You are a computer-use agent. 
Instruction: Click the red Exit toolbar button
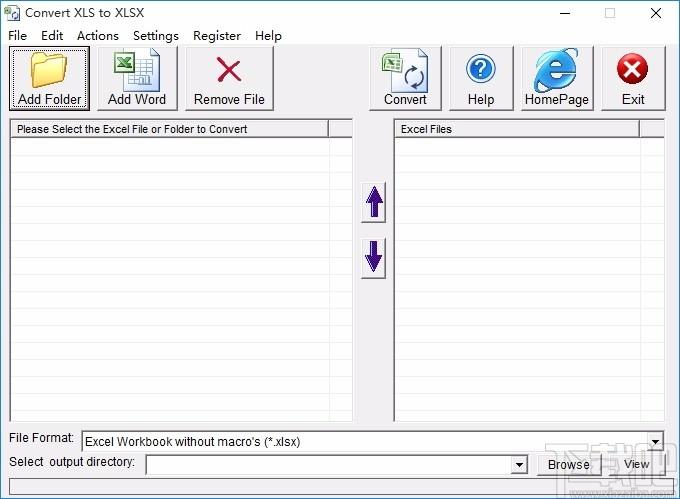coord(633,78)
